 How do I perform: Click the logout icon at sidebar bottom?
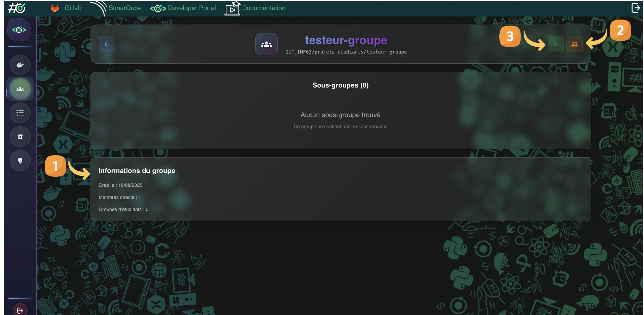click(20, 310)
